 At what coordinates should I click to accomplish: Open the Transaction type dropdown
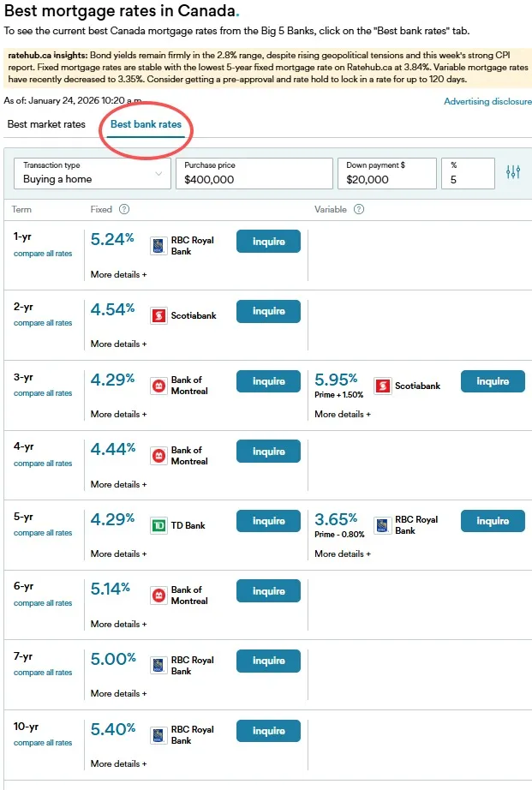pyautogui.click(x=92, y=172)
